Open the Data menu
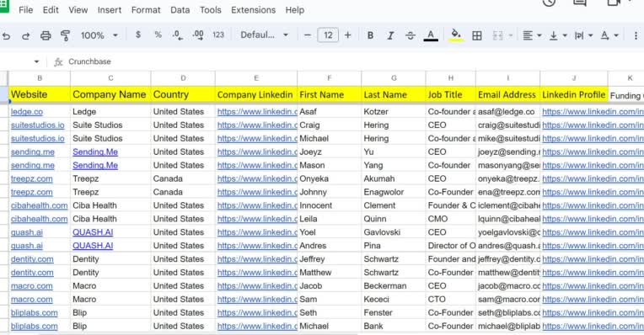Image resolution: width=644 pixels, height=335 pixels. [180, 10]
